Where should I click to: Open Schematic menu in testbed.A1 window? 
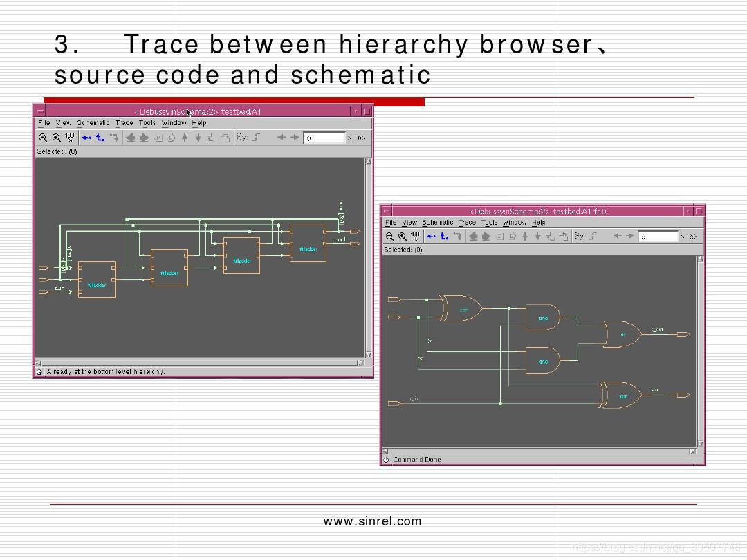pyautogui.click(x=93, y=123)
